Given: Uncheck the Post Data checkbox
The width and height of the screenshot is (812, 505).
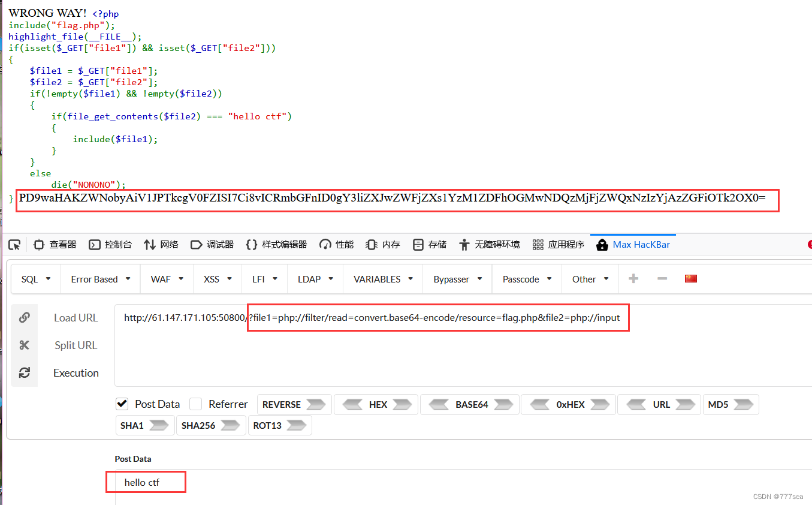Looking at the screenshot, I should pyautogui.click(x=122, y=404).
